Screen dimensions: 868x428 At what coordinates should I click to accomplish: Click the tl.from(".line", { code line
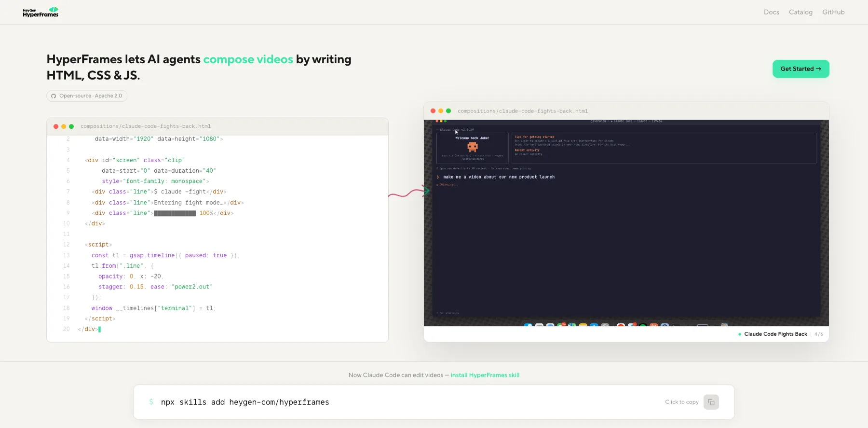(x=122, y=266)
